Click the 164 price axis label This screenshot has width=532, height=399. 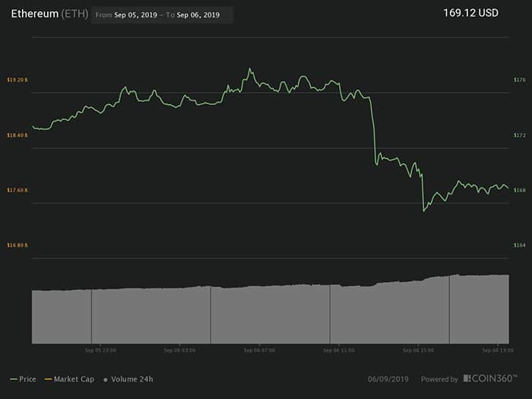click(x=520, y=245)
